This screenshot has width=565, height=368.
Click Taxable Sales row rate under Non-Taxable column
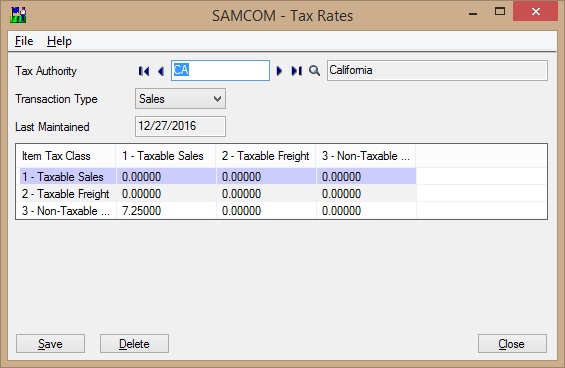pyautogui.click(x=366, y=177)
